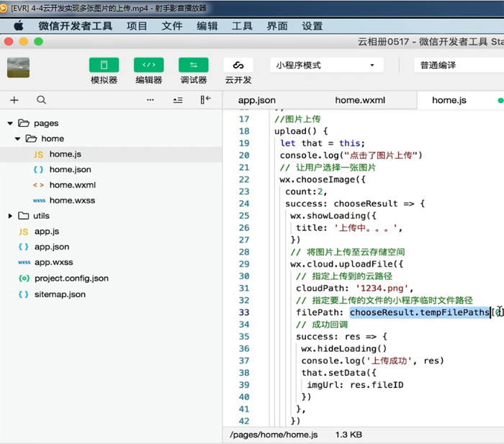Screen dimensions: 504x444
Task: Click the wx.chooseImage({ code line
Action: pyautogui.click(x=323, y=179)
